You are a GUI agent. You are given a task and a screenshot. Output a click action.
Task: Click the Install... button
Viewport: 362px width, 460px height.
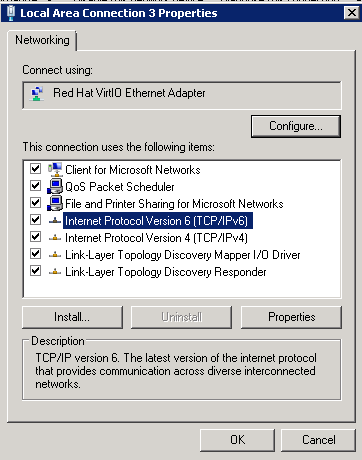pyautogui.click(x=72, y=317)
